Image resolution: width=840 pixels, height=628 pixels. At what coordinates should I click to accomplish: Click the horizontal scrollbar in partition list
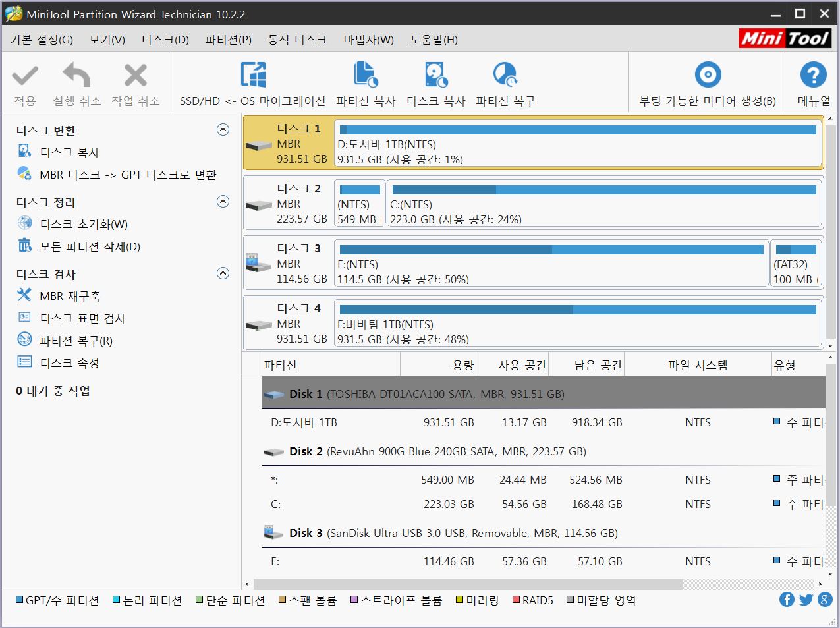click(468, 584)
